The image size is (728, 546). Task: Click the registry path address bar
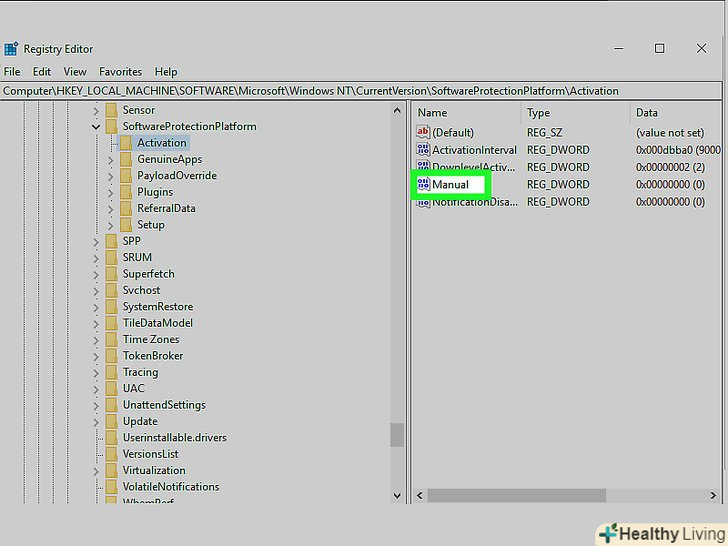pyautogui.click(x=361, y=91)
